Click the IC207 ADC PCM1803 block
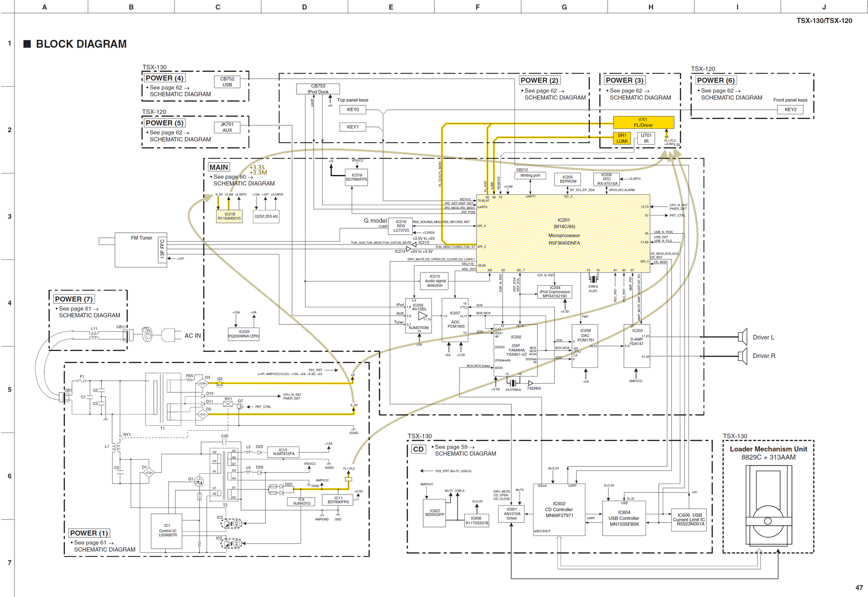Screen dimensions: 868x597 [x=455, y=320]
